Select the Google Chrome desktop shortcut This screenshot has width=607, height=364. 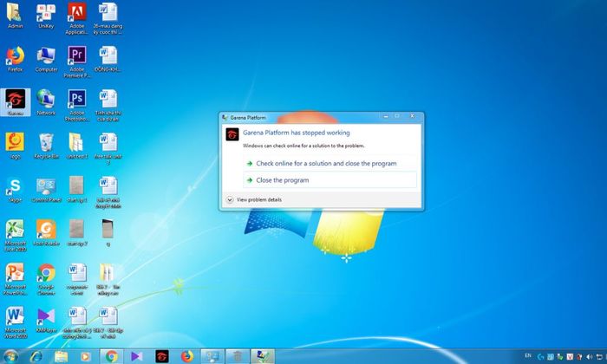(x=46, y=279)
